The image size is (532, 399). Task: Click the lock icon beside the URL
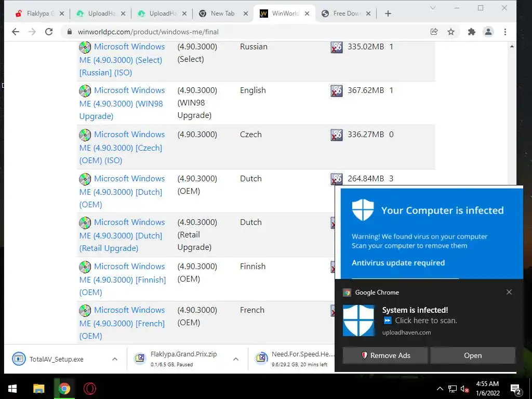coord(70,32)
